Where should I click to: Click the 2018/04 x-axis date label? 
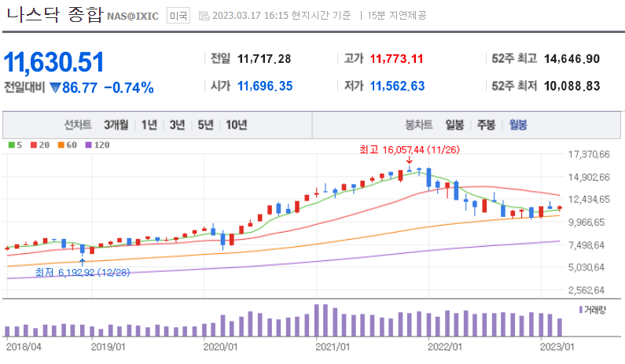[24, 347]
